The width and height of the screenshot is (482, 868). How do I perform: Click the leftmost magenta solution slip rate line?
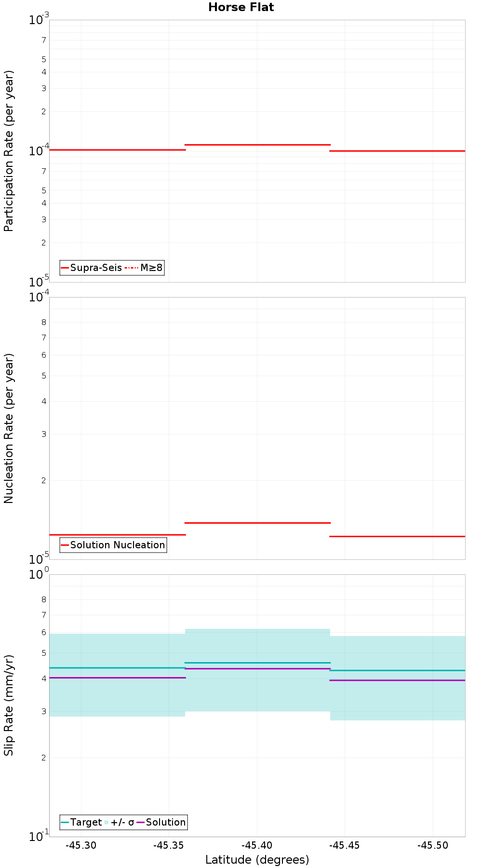(x=118, y=678)
